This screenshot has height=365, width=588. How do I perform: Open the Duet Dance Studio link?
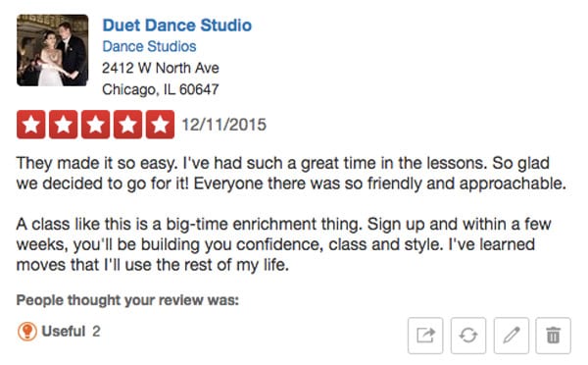coord(177,26)
